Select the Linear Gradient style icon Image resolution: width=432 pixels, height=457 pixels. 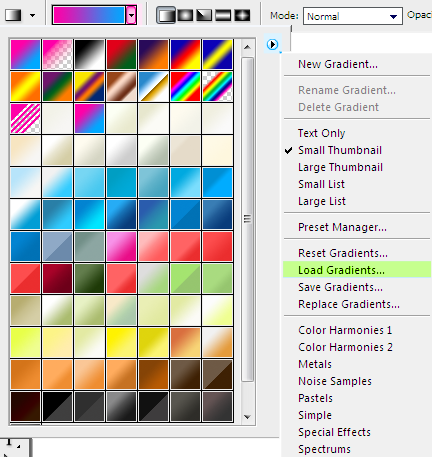pos(166,15)
